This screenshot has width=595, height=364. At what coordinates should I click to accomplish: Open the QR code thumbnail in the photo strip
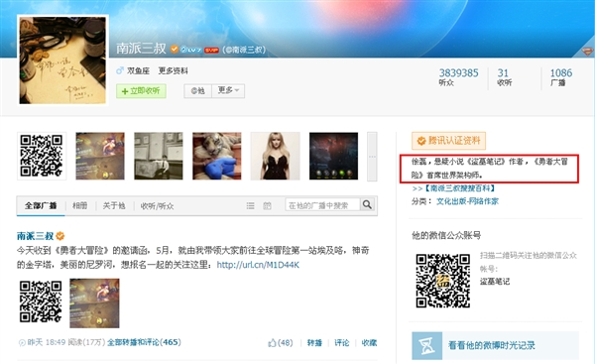42,156
